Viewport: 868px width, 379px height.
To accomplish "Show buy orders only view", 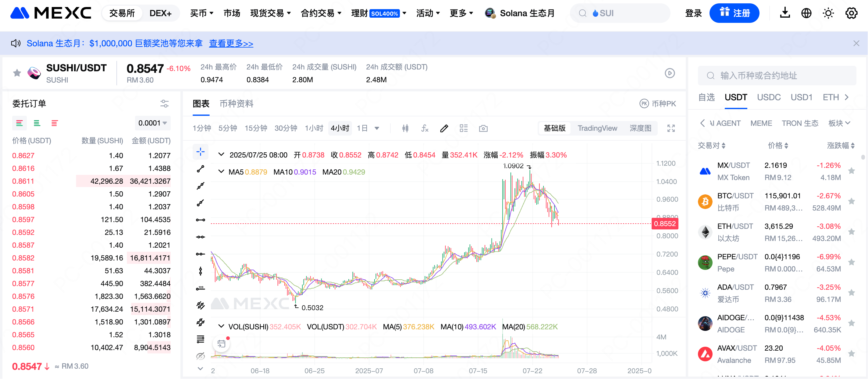I will click(37, 123).
